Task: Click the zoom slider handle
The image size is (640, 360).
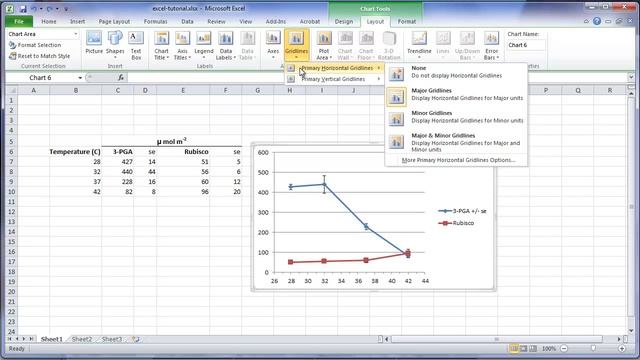Action: point(593,349)
